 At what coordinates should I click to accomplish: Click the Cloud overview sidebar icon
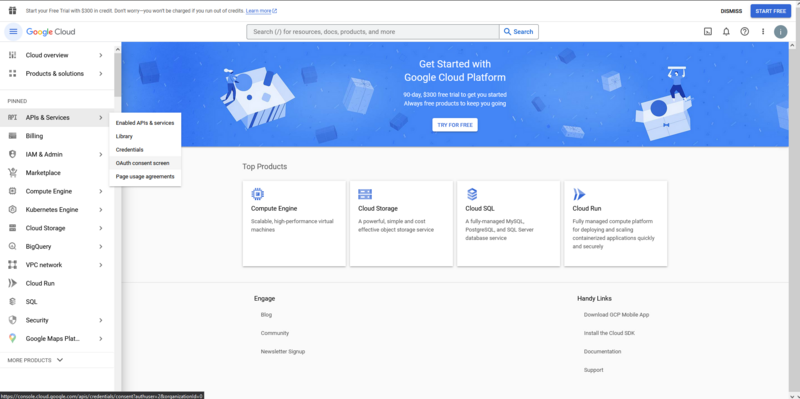point(13,55)
